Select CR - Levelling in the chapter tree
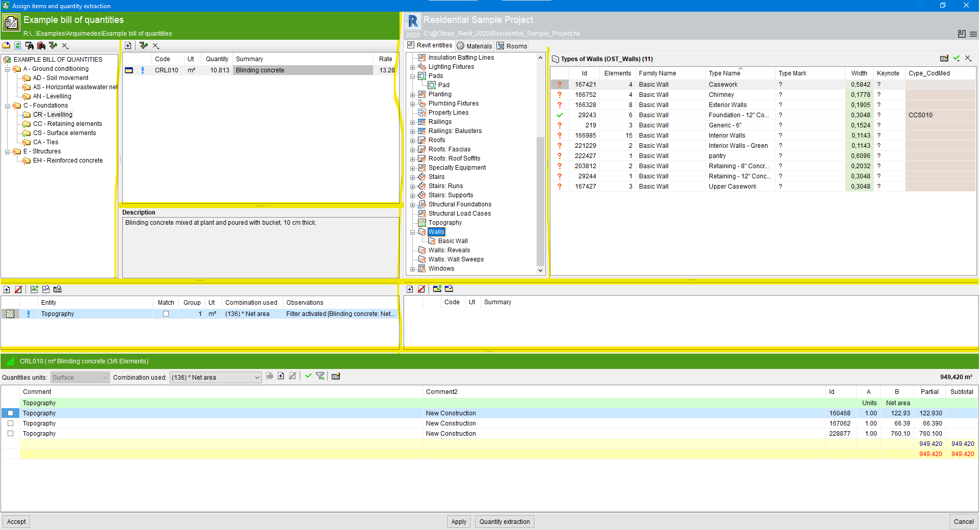Image resolution: width=980 pixels, height=530 pixels. [53, 115]
